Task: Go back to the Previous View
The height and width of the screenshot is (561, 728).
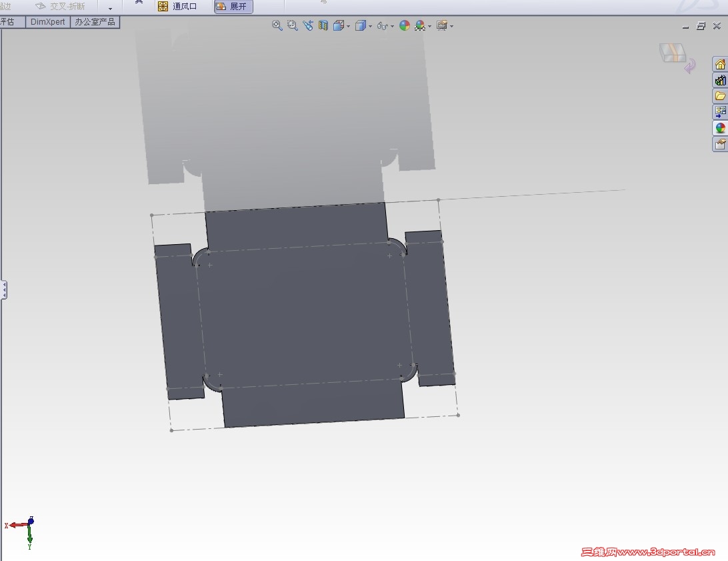Action: 308,25
